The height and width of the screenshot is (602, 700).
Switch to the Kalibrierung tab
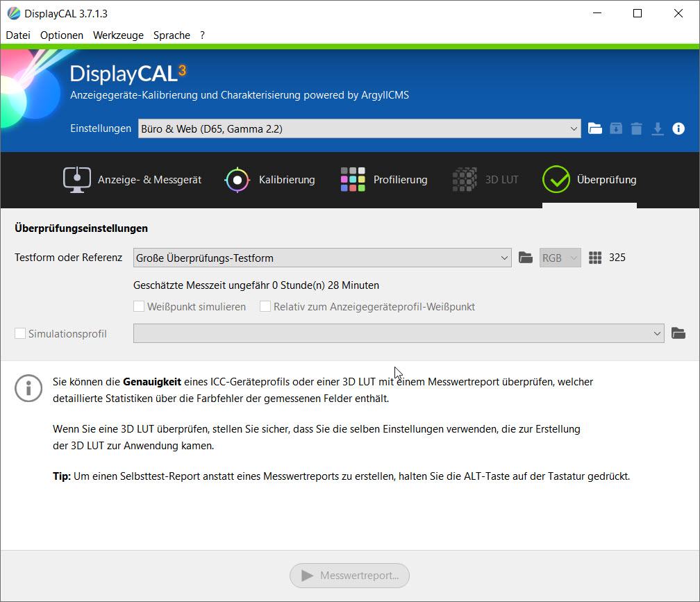tap(287, 180)
